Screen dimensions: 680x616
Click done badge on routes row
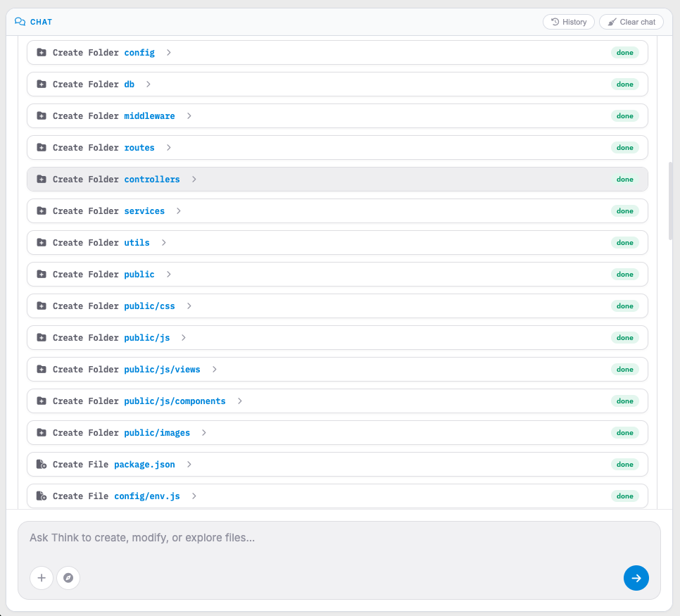click(625, 148)
